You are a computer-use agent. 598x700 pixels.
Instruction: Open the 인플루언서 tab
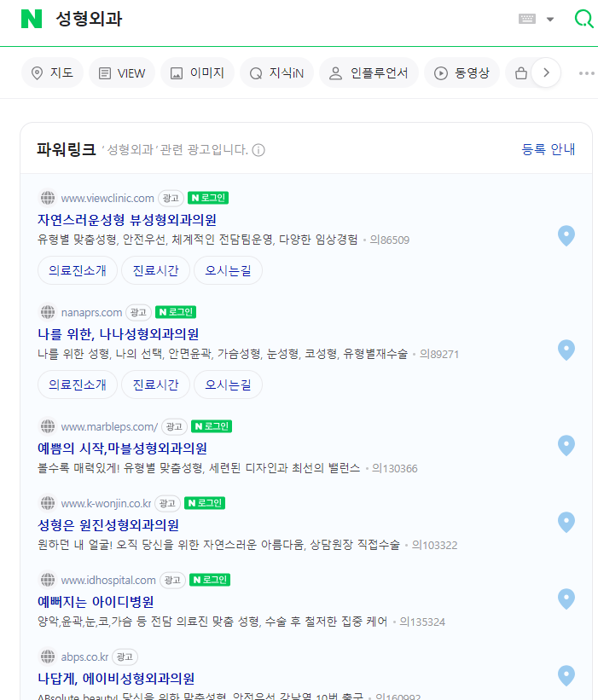click(x=369, y=72)
